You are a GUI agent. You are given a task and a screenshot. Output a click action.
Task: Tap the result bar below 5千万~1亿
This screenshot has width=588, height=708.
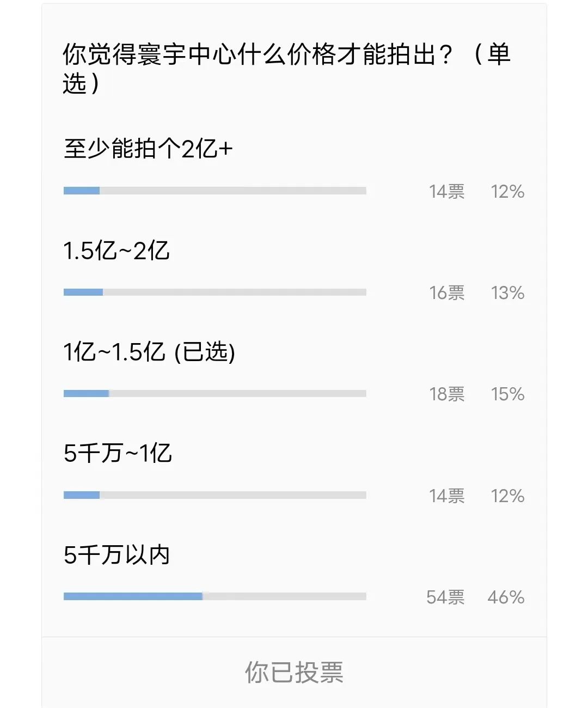pos(215,495)
